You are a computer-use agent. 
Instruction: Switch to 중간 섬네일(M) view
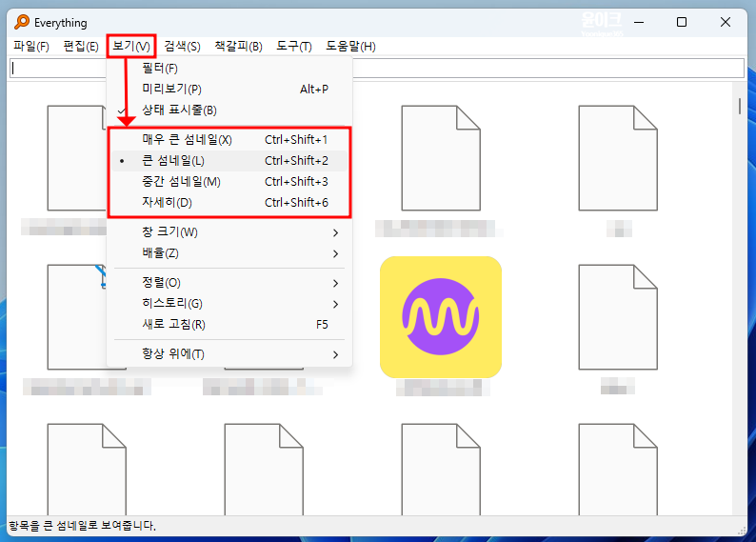click(229, 182)
